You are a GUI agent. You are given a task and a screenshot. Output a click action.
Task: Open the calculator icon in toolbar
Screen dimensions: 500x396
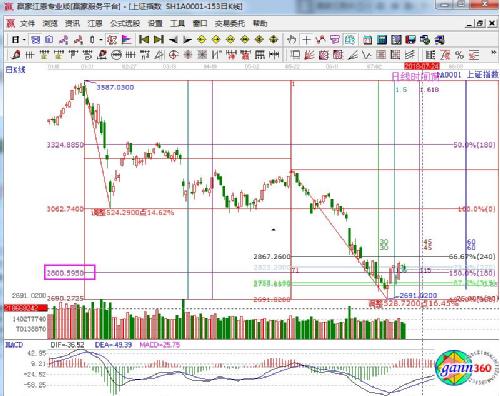[x=382, y=40]
